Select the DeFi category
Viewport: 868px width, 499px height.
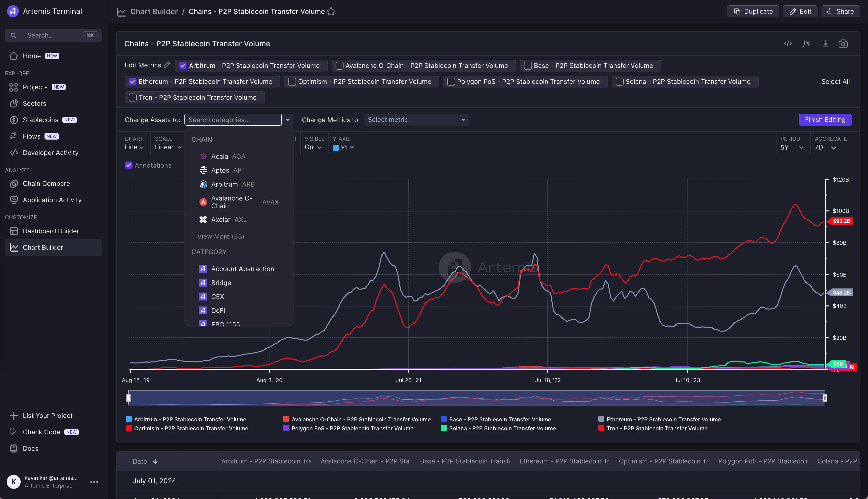239,310
